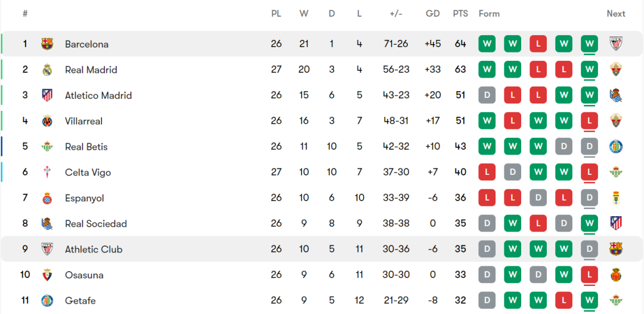The width and height of the screenshot is (644, 314).
Task: Select Getafe's red loss form badge
Action: pyautogui.click(x=564, y=301)
